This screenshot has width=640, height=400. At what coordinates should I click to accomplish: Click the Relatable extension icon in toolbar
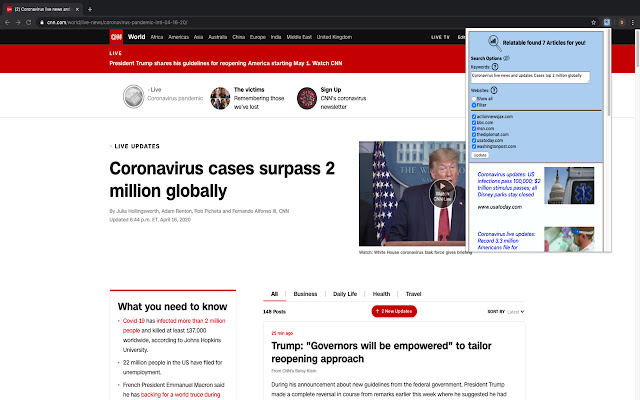[x=606, y=21]
